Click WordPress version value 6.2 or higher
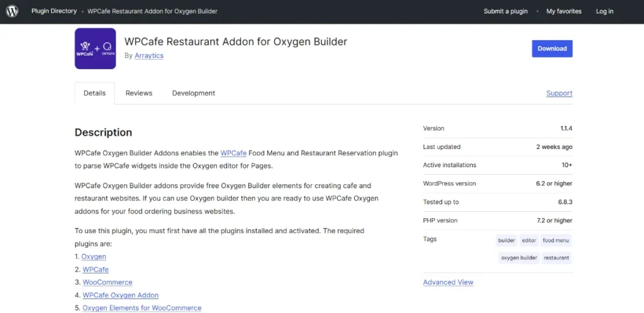Screen dimensions: 644x313 [x=554, y=184]
